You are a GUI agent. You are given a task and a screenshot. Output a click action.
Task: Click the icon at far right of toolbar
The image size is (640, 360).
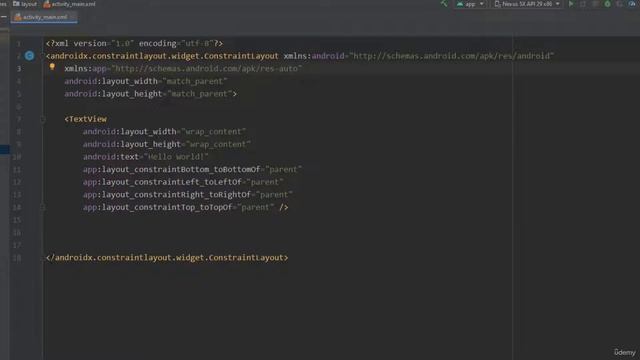tap(632, 4)
